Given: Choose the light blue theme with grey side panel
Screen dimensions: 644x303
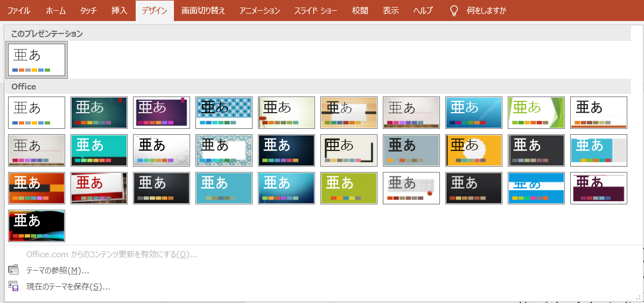Looking at the screenshot, I should 598,150.
